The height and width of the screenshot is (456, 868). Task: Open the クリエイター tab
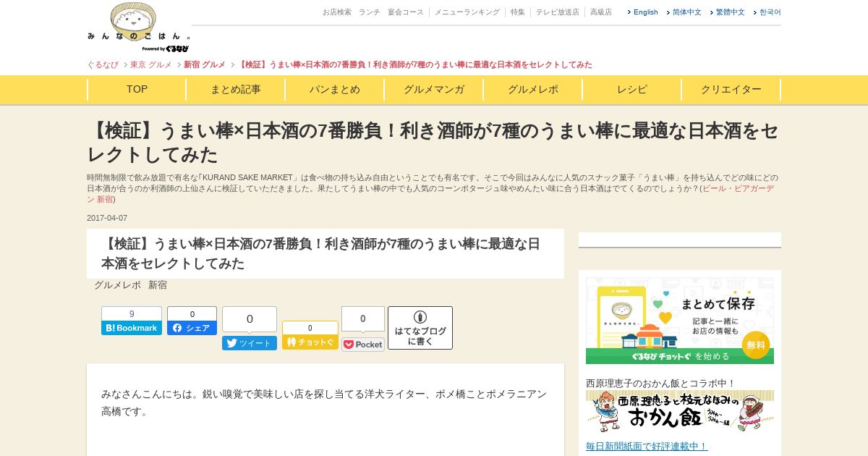[x=731, y=90]
